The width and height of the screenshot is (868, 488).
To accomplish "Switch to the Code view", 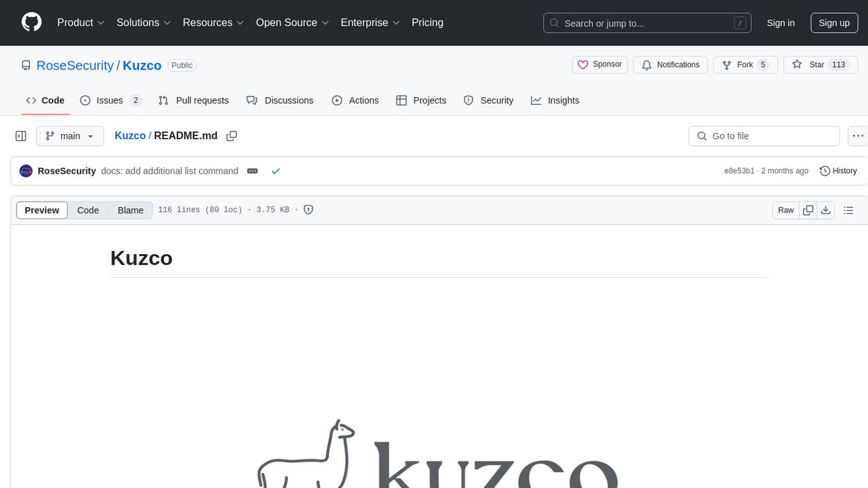I will (x=88, y=210).
